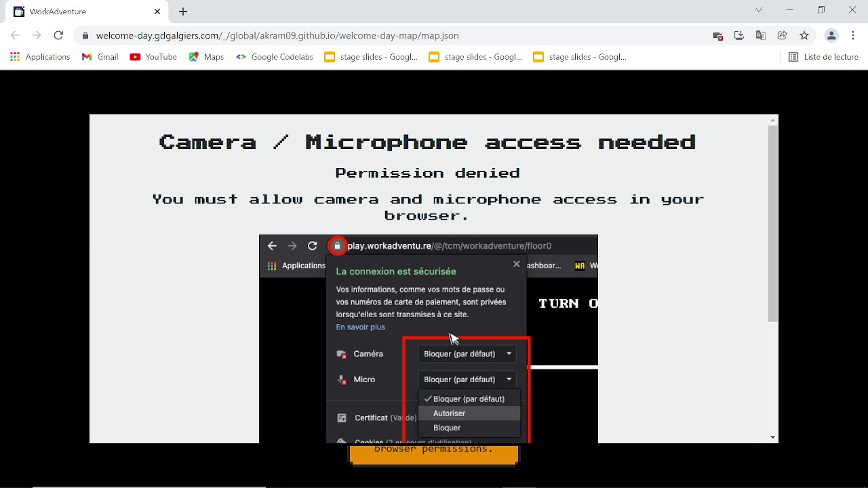Click the Permission denied text
The height and width of the screenshot is (488, 868).
427,173
